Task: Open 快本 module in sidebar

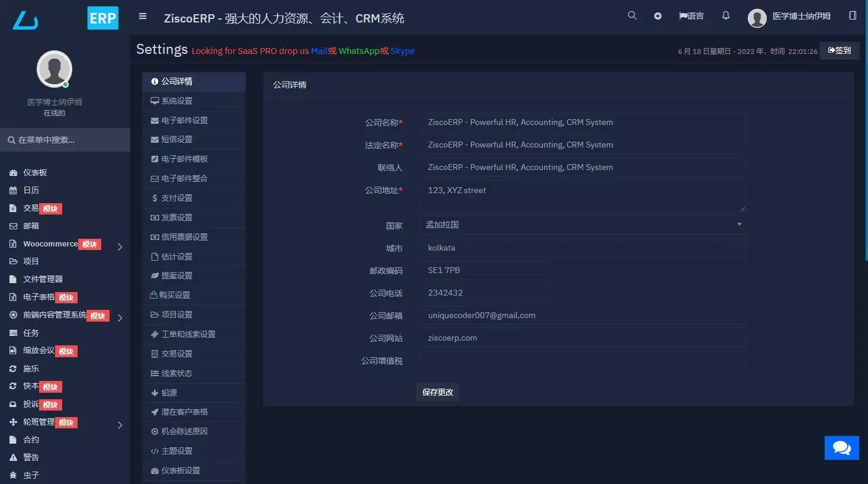Action: [x=36, y=386]
